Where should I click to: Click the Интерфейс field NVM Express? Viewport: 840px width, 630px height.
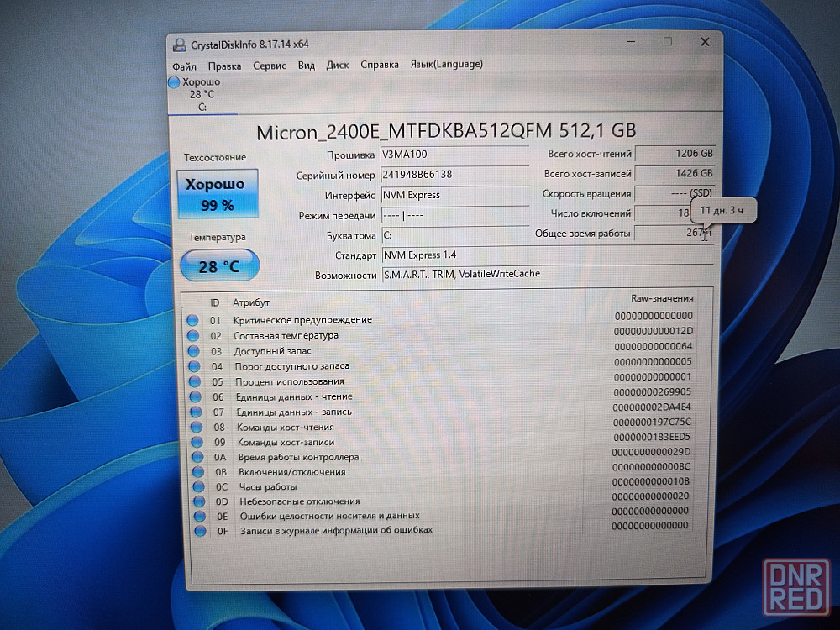tap(454, 195)
